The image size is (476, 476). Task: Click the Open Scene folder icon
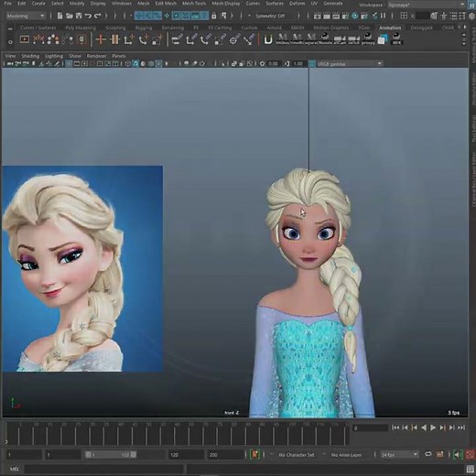click(70, 16)
